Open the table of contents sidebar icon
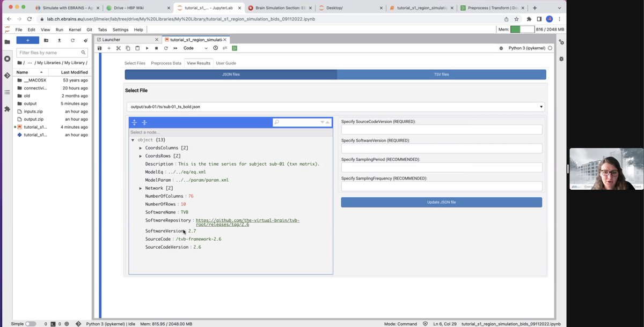This screenshot has width=644, height=327. click(7, 92)
